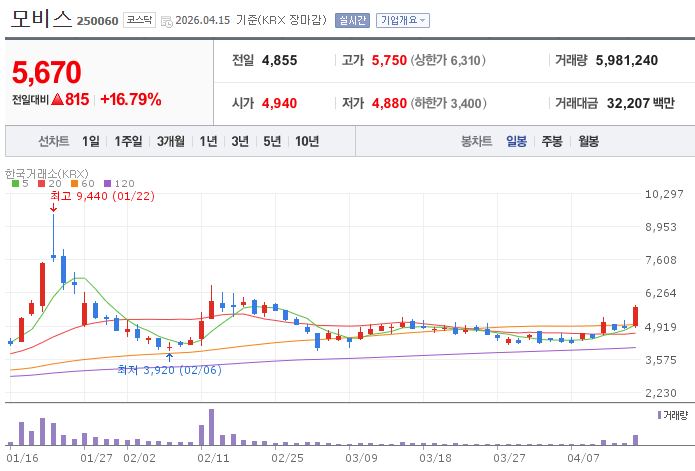Click the 저가 value 4,880
Screen dimensions: 695x471
click(389, 103)
